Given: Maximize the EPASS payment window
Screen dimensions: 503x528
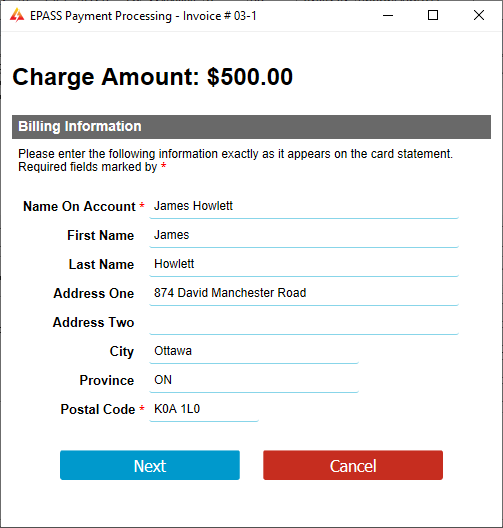Looking at the screenshot, I should [433, 15].
